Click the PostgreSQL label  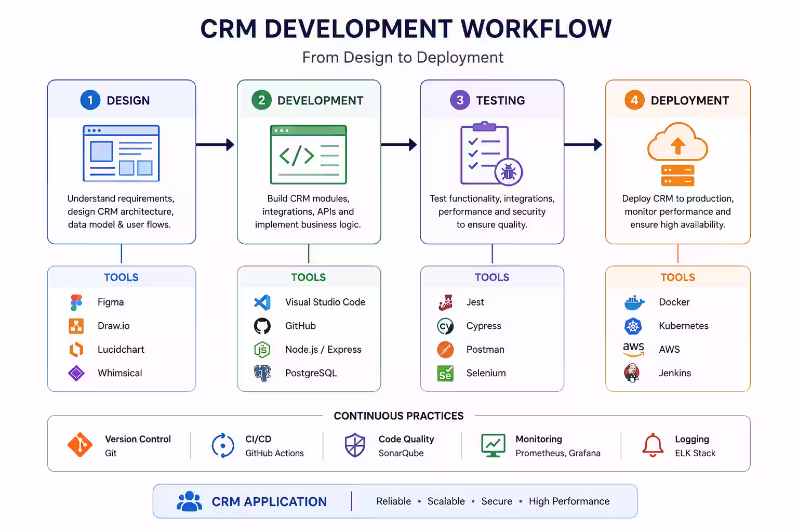(x=311, y=373)
